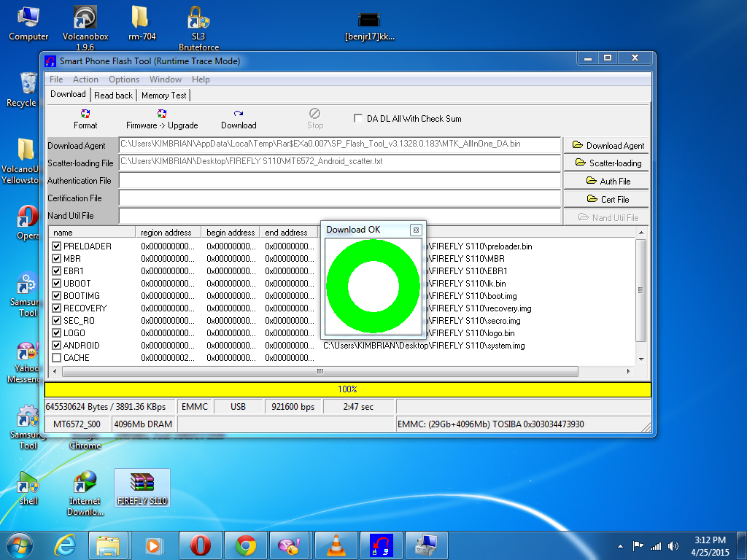Switch to the Read back tab
747x560 pixels.
click(x=113, y=96)
